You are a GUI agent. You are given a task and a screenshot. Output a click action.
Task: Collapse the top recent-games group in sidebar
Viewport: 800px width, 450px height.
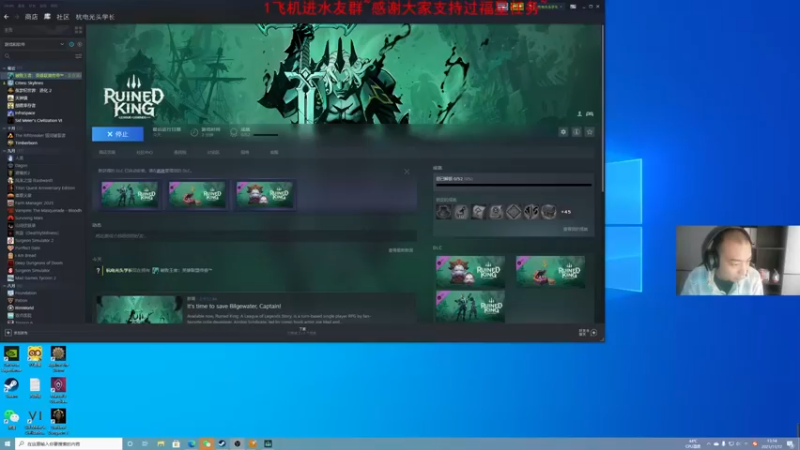5,68
